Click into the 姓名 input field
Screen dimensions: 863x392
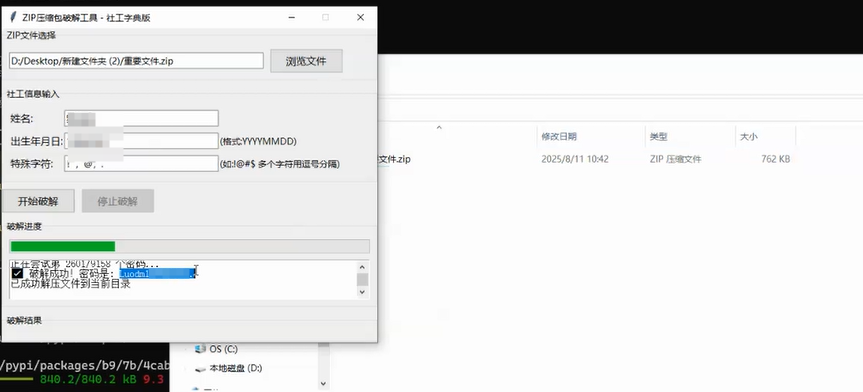click(141, 118)
